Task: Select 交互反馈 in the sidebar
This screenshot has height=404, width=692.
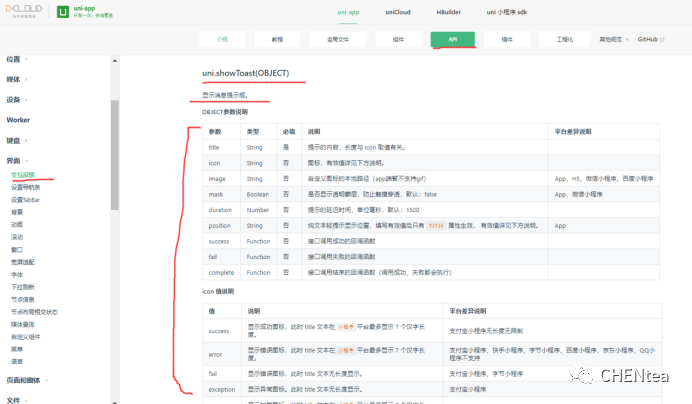Action: 23,175
